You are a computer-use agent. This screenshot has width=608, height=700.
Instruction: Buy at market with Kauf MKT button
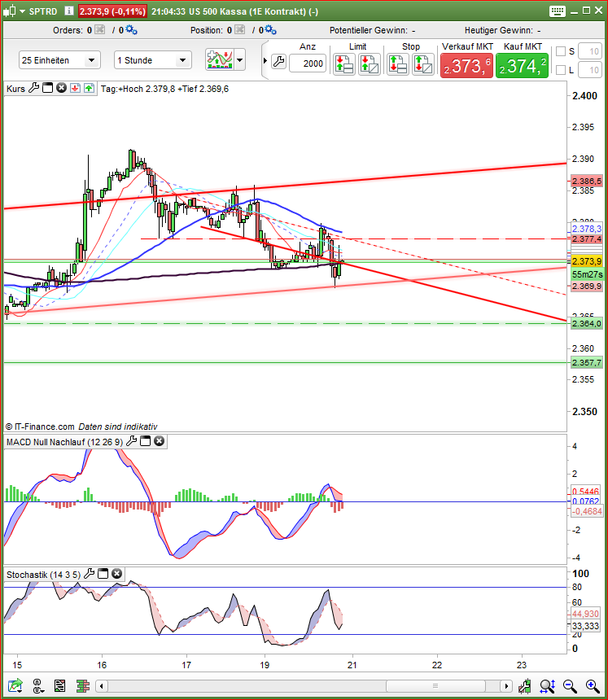coord(522,66)
